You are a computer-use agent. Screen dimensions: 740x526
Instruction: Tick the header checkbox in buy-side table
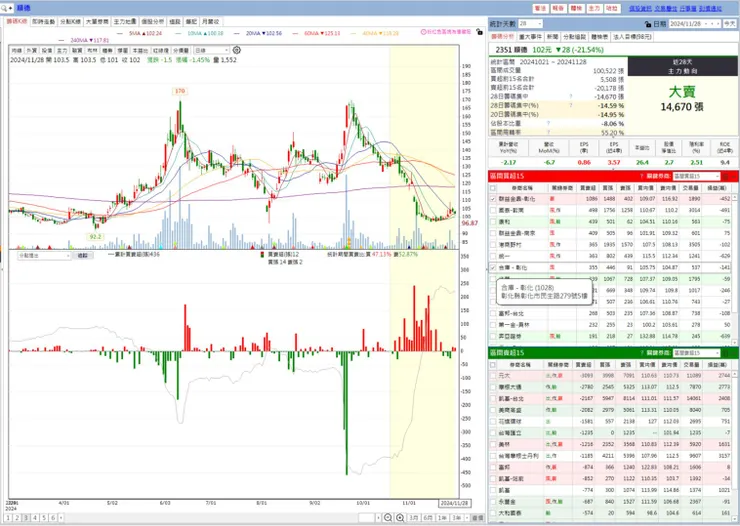(x=493, y=188)
